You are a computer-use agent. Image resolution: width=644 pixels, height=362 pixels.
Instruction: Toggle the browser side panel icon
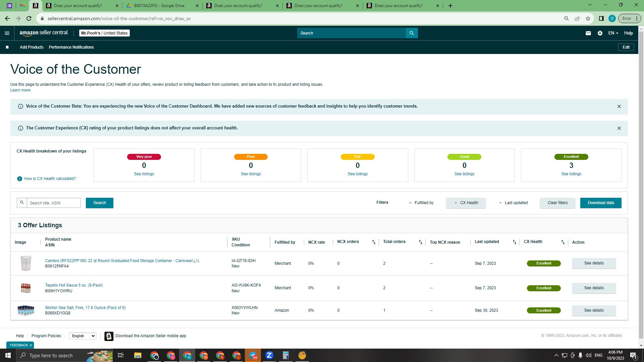tap(601, 18)
